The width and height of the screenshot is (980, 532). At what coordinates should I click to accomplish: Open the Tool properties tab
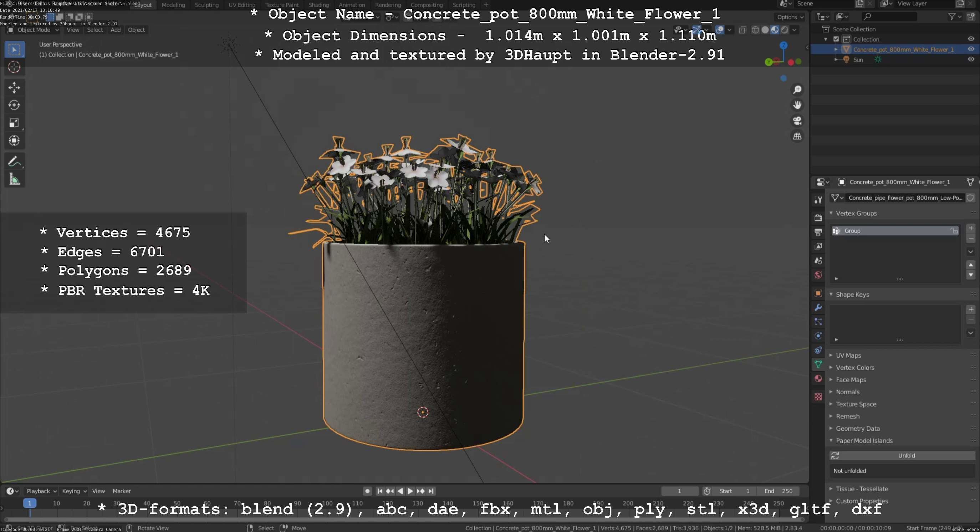tap(818, 200)
